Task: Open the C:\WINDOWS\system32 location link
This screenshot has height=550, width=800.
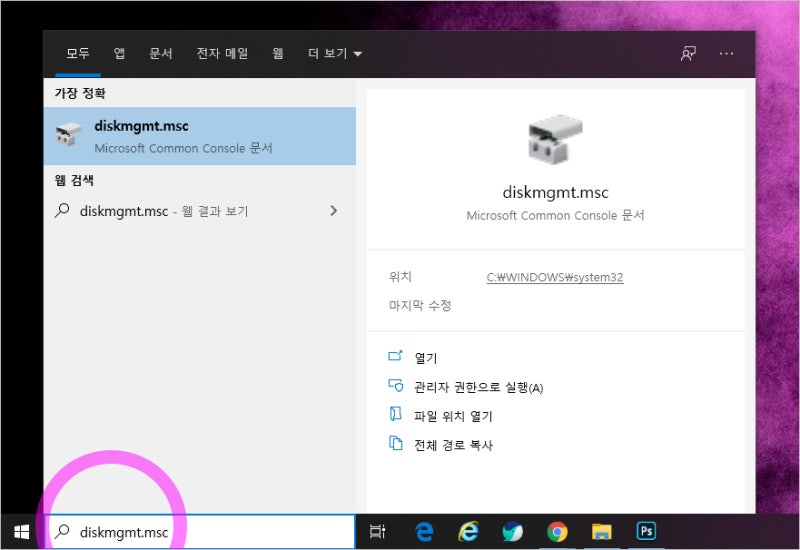Action: click(555, 277)
